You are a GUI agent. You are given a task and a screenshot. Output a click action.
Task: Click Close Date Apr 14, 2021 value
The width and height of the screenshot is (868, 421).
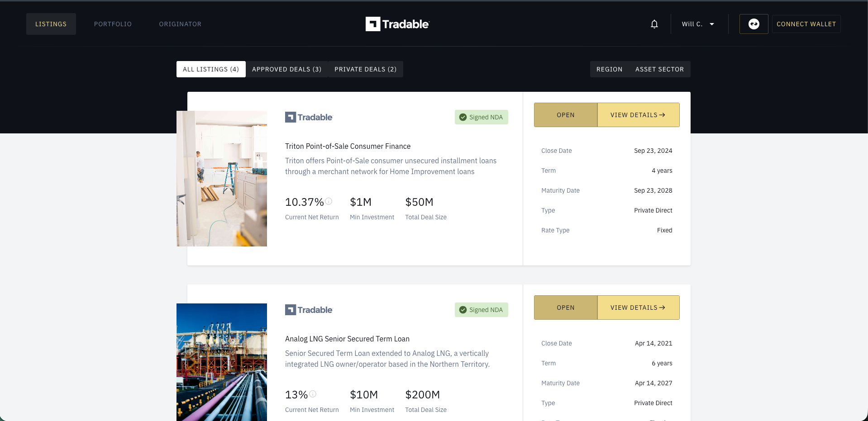pos(653,343)
